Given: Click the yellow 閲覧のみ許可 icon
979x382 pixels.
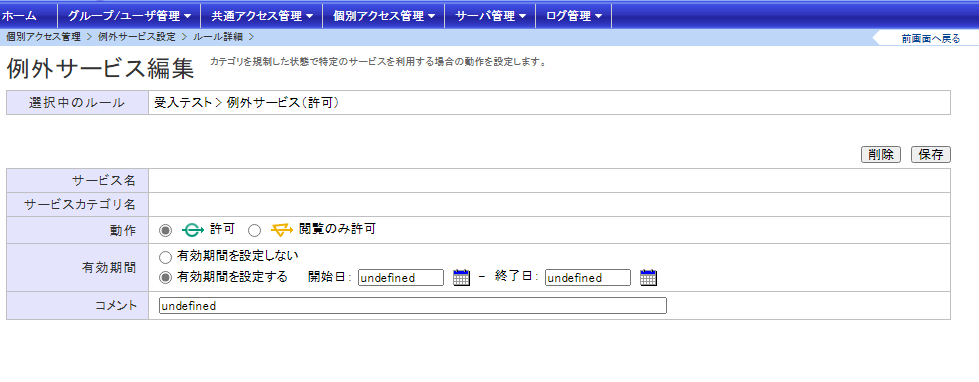Looking at the screenshot, I should point(282,230).
